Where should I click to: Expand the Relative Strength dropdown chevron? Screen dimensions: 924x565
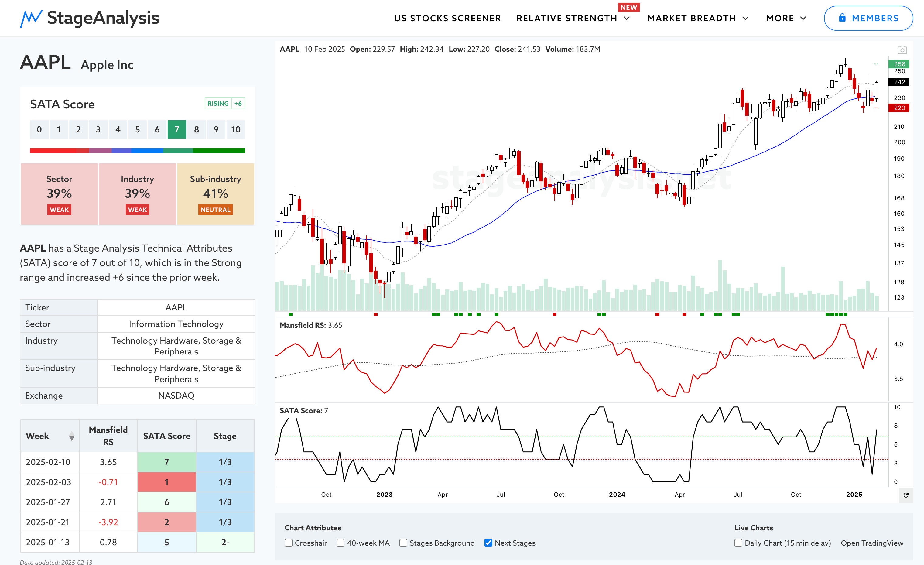pyautogui.click(x=627, y=18)
